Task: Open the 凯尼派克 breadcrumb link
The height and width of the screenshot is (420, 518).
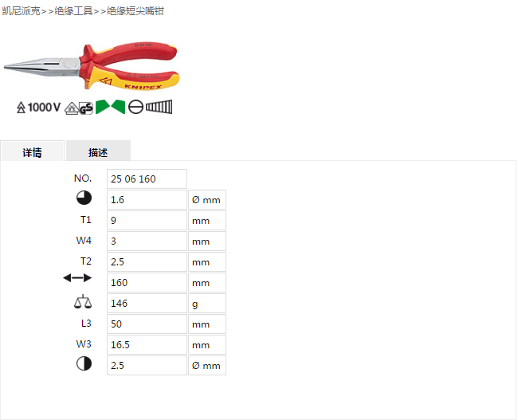Action: (x=22, y=11)
